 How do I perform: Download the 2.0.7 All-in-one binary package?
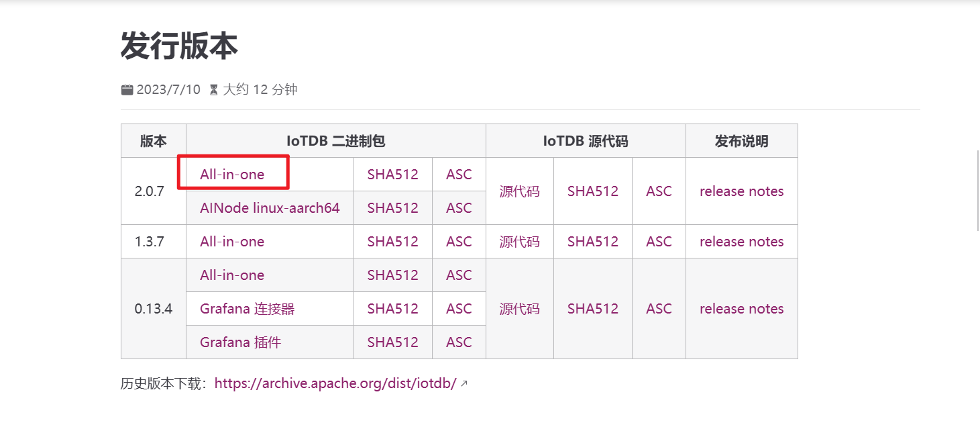(x=232, y=175)
